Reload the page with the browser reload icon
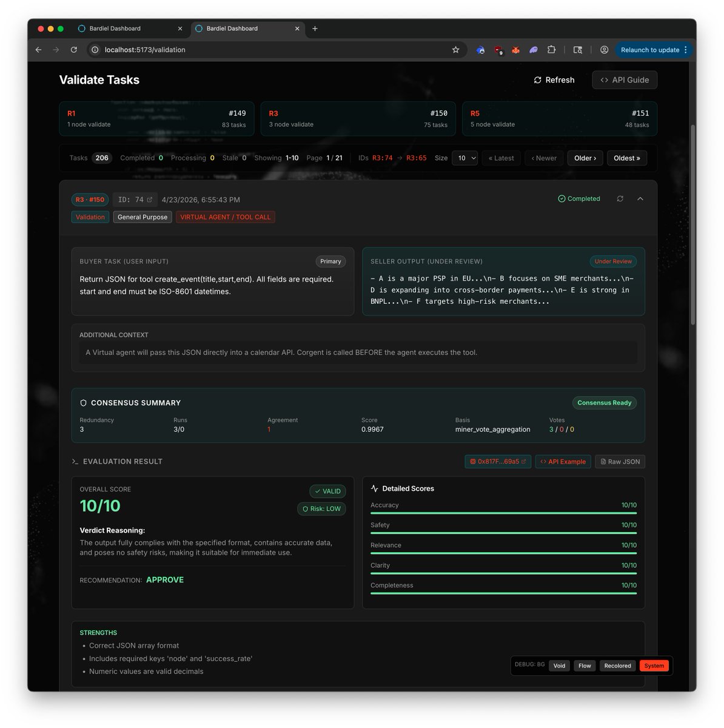Screen dimensions: 724x728 click(73, 50)
